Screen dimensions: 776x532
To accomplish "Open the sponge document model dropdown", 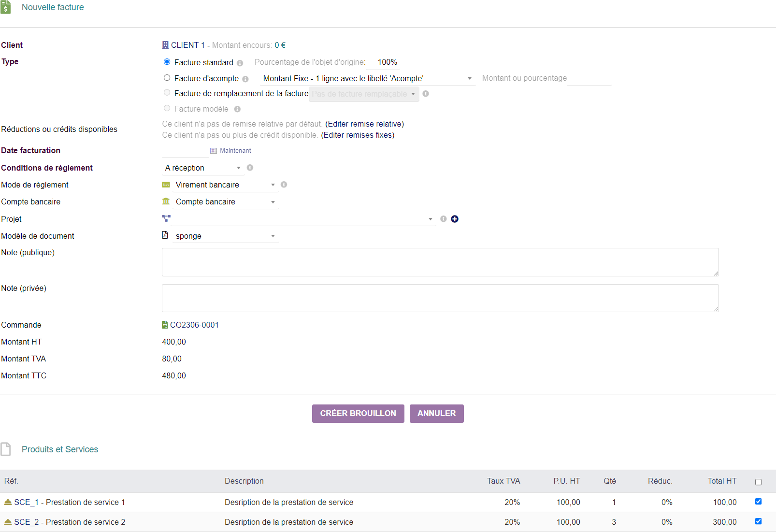I will click(x=226, y=236).
